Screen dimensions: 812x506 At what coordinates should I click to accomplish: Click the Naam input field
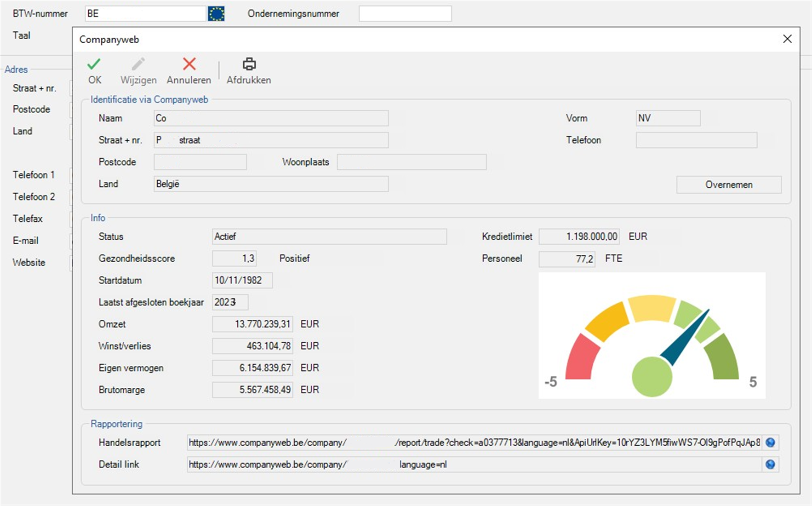tap(271, 118)
